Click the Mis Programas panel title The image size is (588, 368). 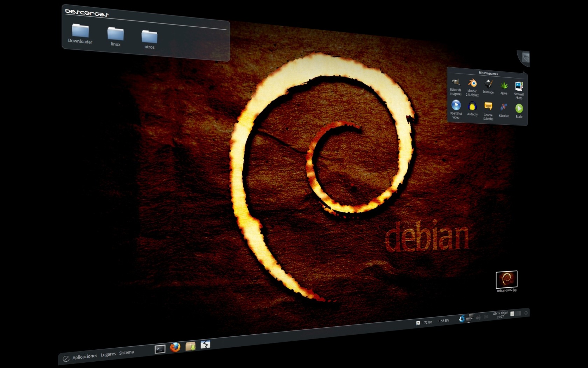(x=488, y=73)
